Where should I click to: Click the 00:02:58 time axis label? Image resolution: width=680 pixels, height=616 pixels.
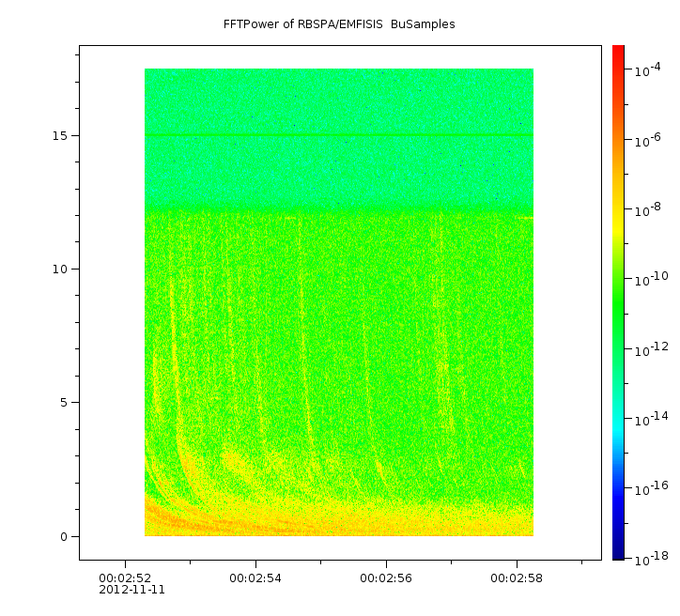coord(517,578)
